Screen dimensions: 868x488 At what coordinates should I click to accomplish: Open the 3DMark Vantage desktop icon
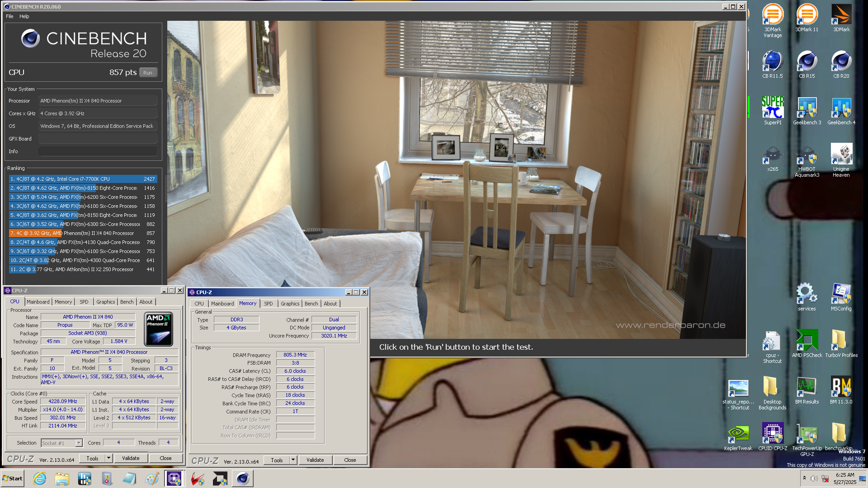(x=773, y=20)
